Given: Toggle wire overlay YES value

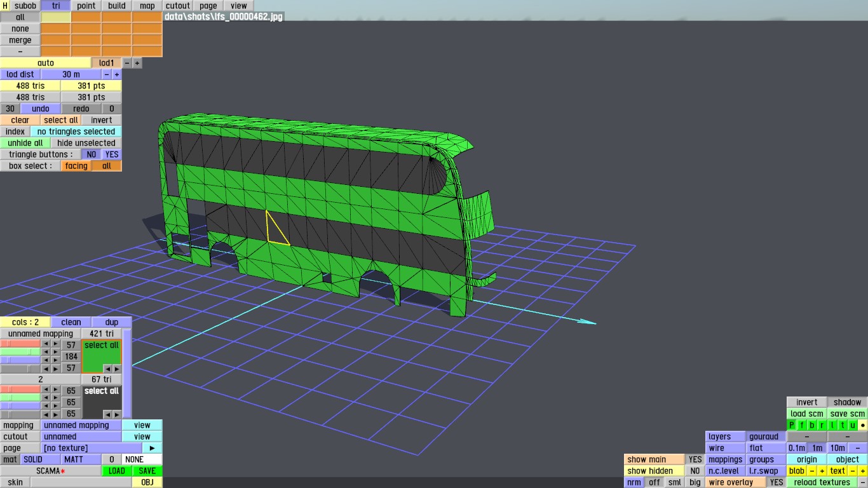Looking at the screenshot, I should (776, 482).
